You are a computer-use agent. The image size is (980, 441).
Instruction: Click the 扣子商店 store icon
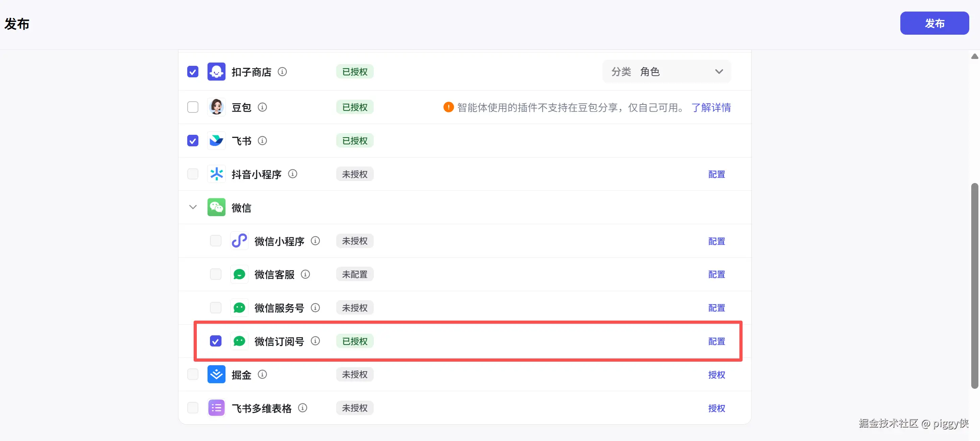point(216,72)
